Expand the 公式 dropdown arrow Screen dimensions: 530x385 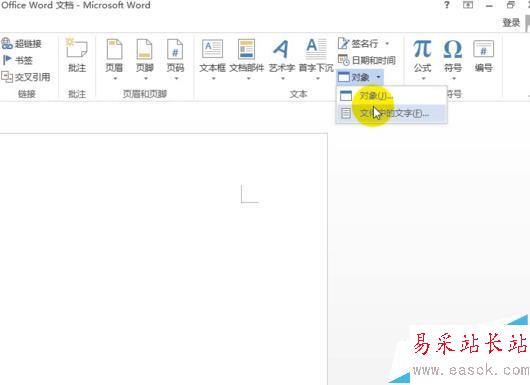point(423,78)
